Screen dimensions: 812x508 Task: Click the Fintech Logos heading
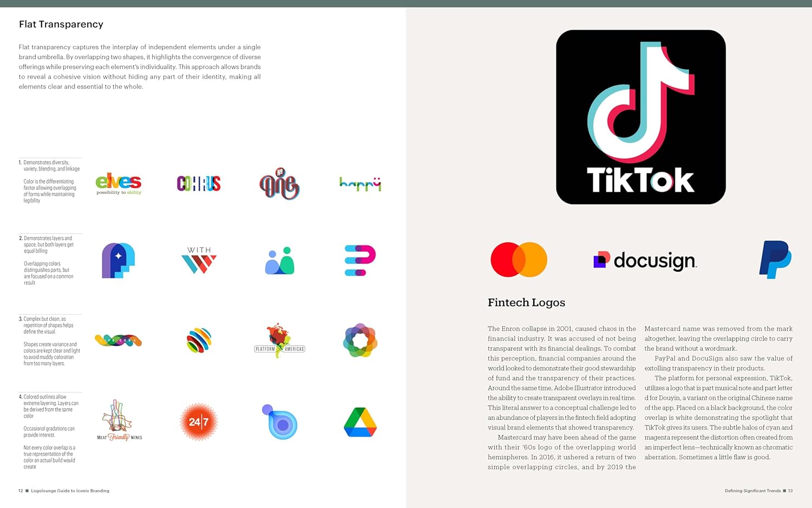coord(526,303)
